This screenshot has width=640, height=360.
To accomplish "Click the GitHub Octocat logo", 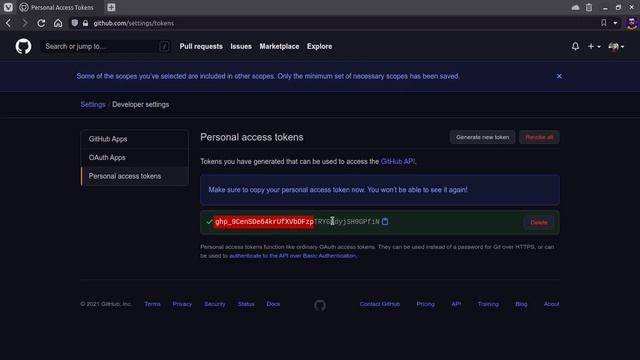I will [23, 47].
